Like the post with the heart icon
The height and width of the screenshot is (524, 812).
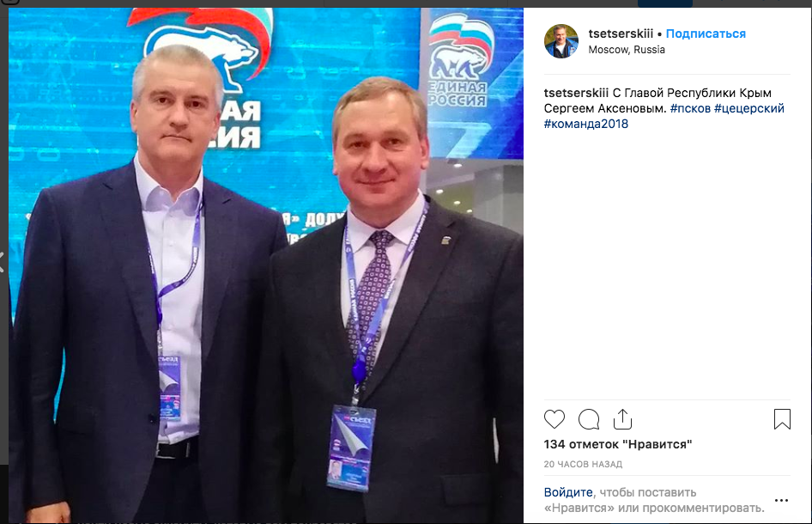point(554,419)
